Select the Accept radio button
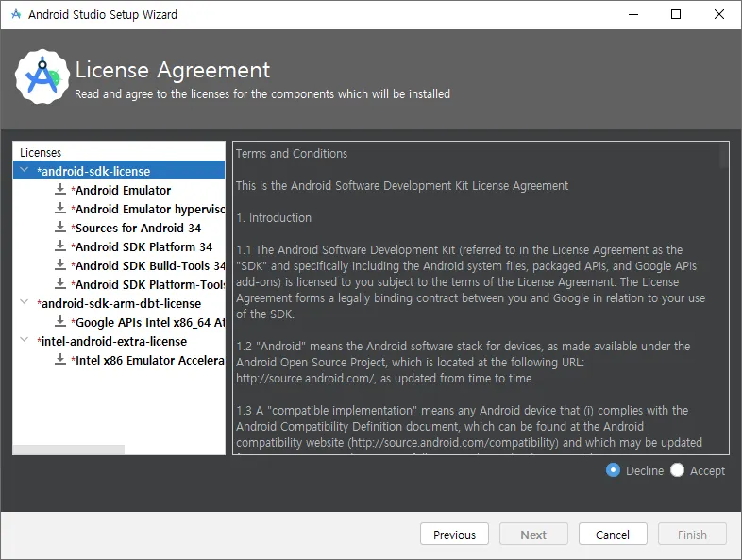The width and height of the screenshot is (742, 560). (677, 470)
